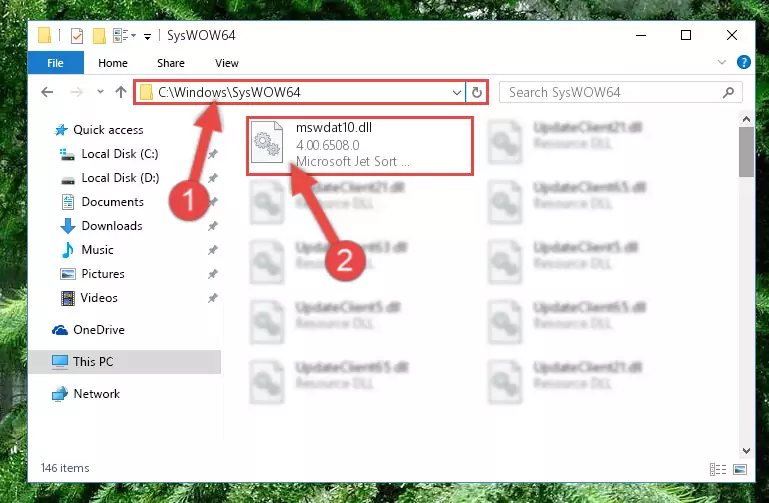Open the Customize Quick Access Toolbar dropdown arrow

pos(147,36)
